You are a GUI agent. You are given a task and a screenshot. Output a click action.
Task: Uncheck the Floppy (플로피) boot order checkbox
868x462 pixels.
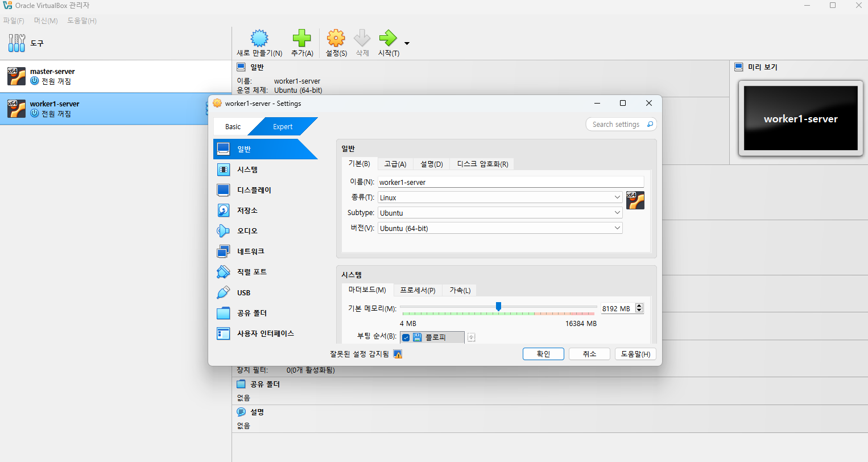pos(406,337)
